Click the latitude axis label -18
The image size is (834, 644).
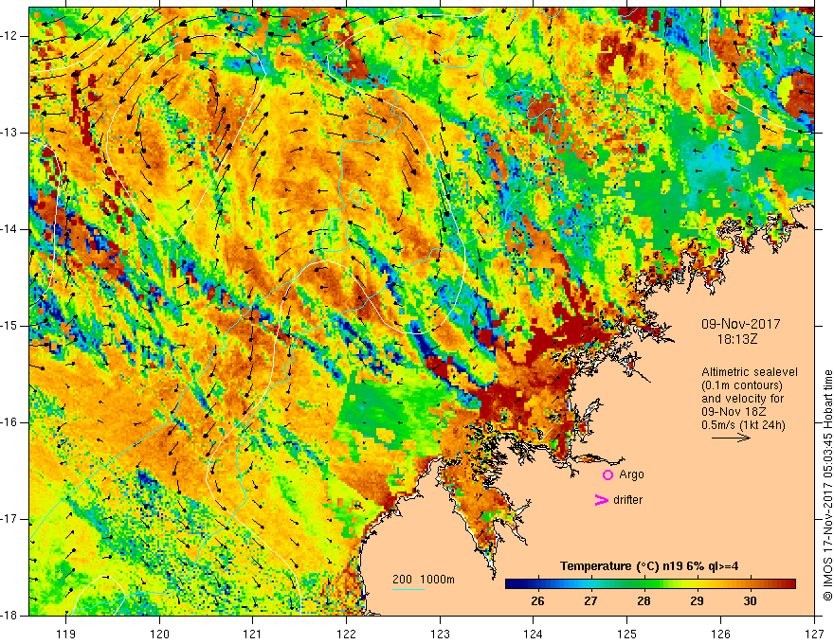[x=9, y=616]
